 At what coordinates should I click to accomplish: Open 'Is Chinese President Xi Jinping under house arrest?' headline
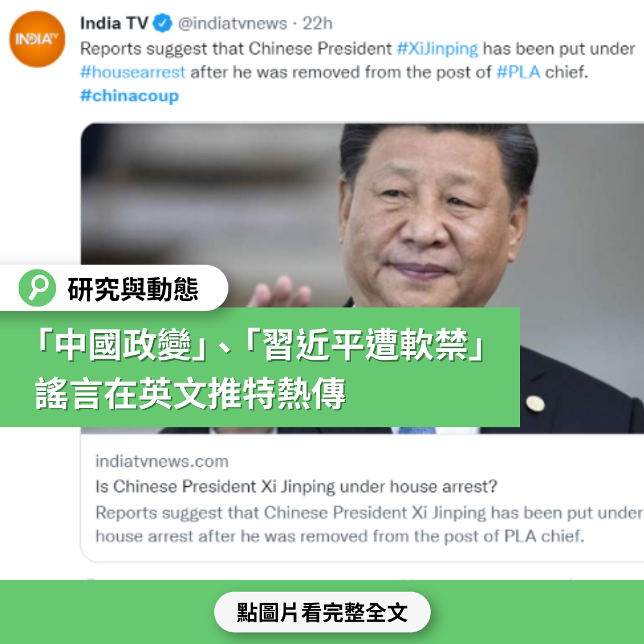296,486
